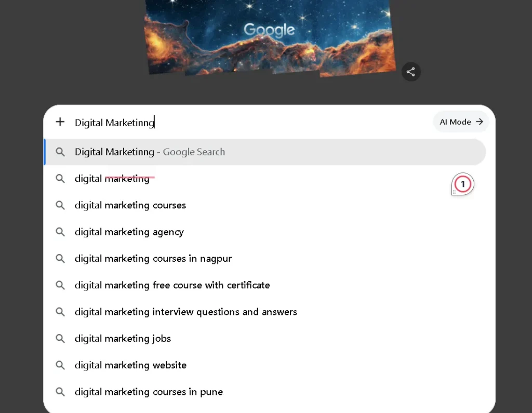Open AI Mode from the search bar
532x413 pixels.
[x=461, y=122]
